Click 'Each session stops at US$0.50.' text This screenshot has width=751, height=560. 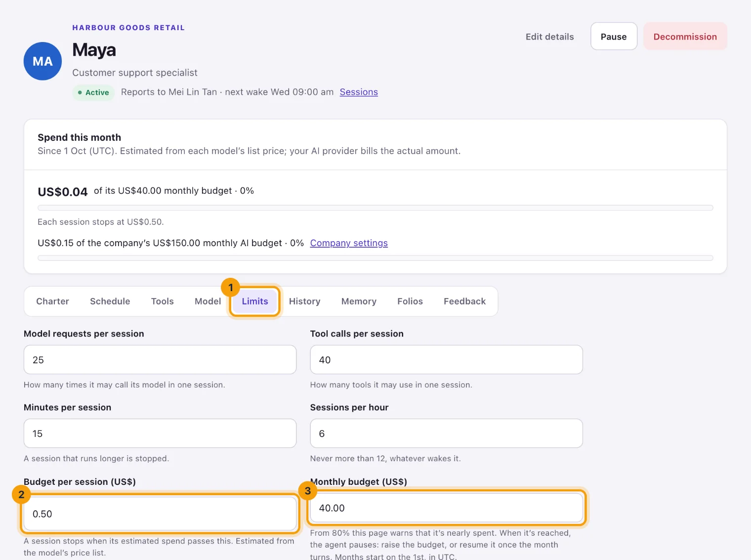101,222
